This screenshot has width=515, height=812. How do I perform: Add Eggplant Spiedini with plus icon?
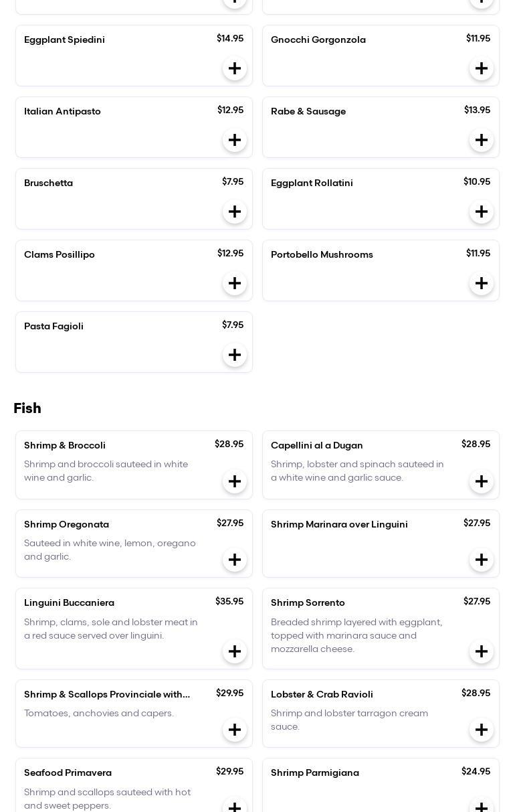[235, 68]
